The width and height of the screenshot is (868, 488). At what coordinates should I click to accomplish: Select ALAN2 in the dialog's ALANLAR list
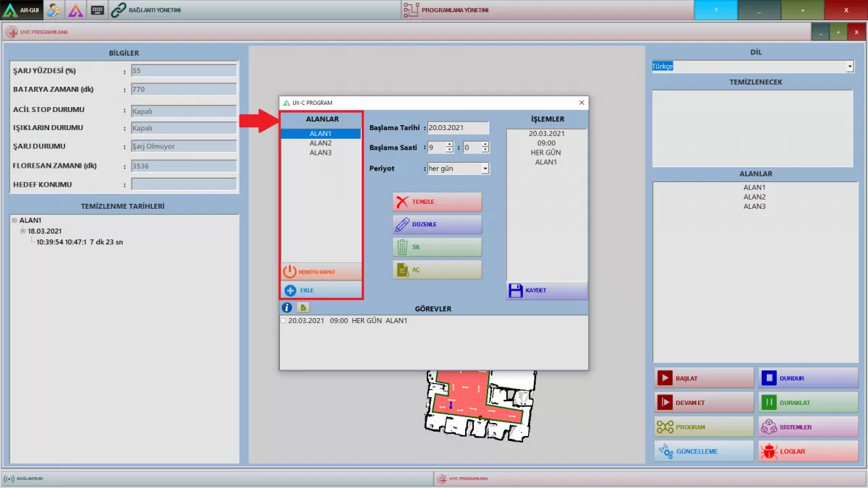coord(320,143)
